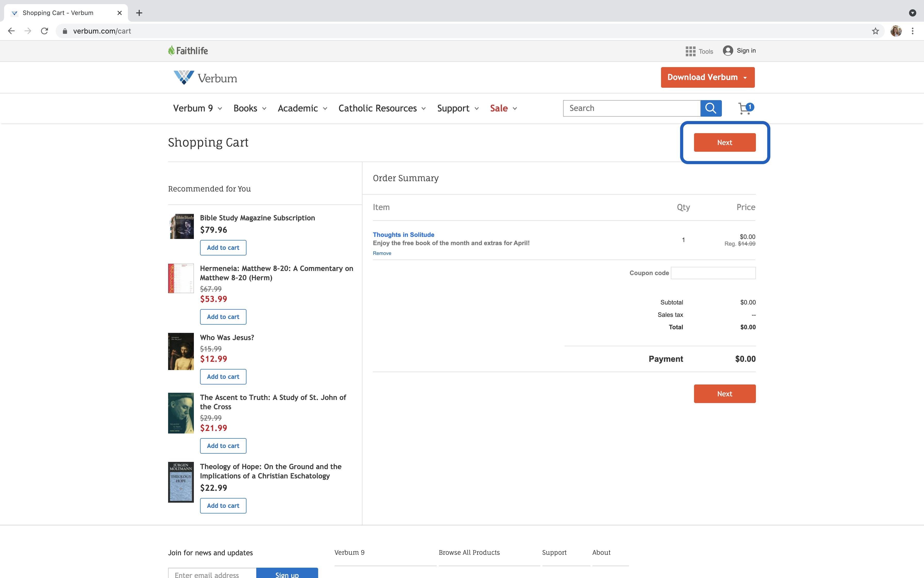The height and width of the screenshot is (578, 924).
Task: Add Hermeneia: Matthew 8-20 to cart
Action: coord(223,317)
